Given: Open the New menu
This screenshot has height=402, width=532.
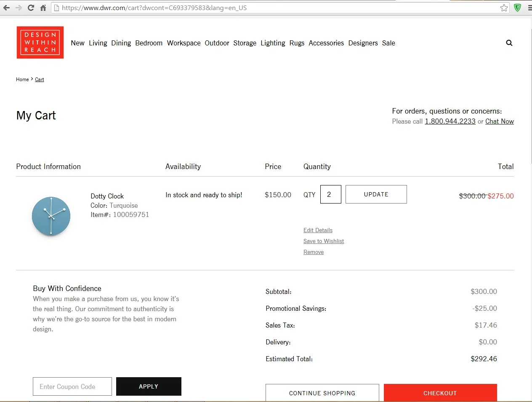Looking at the screenshot, I should (x=78, y=43).
